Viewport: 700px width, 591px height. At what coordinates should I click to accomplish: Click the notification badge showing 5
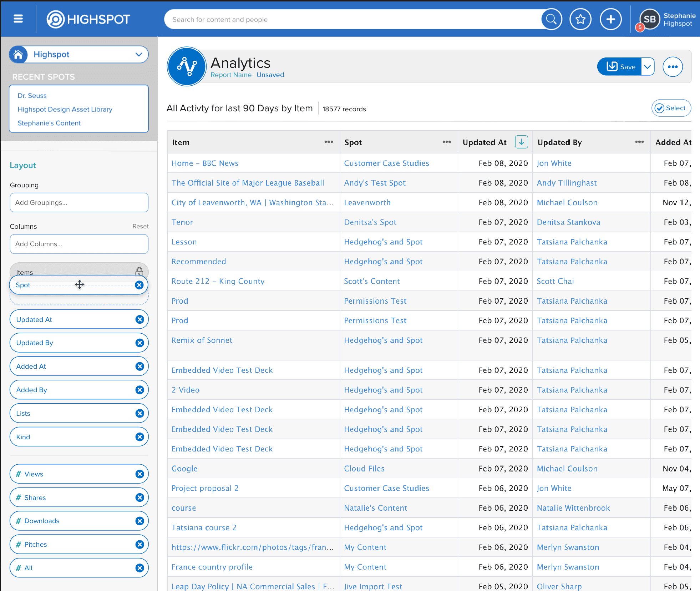pos(640,27)
